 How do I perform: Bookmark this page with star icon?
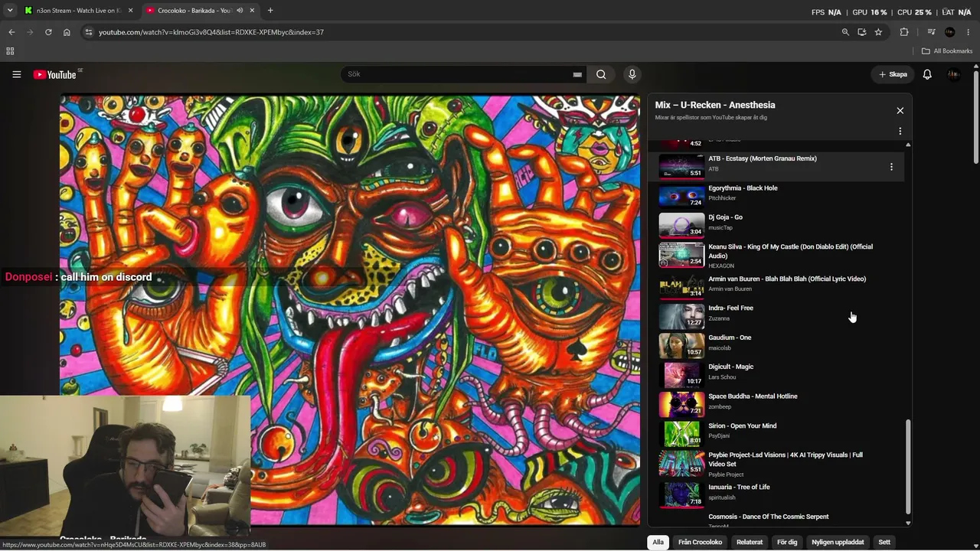click(878, 32)
